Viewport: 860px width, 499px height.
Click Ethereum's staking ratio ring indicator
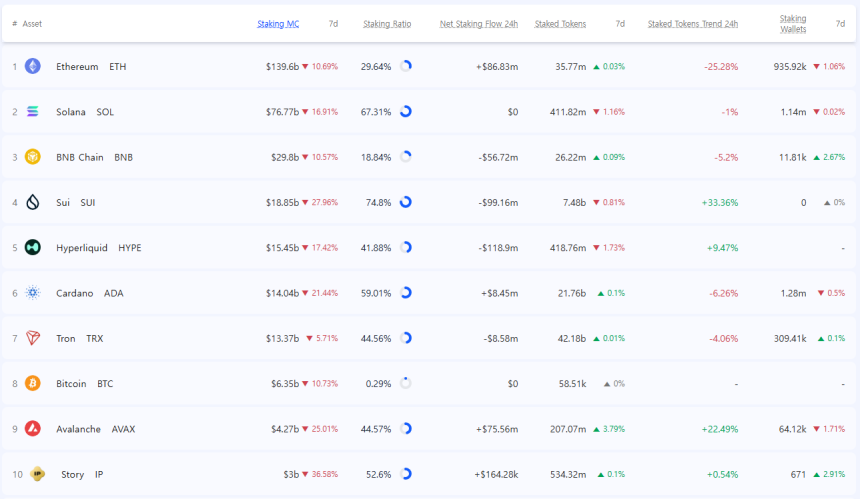tap(406, 66)
